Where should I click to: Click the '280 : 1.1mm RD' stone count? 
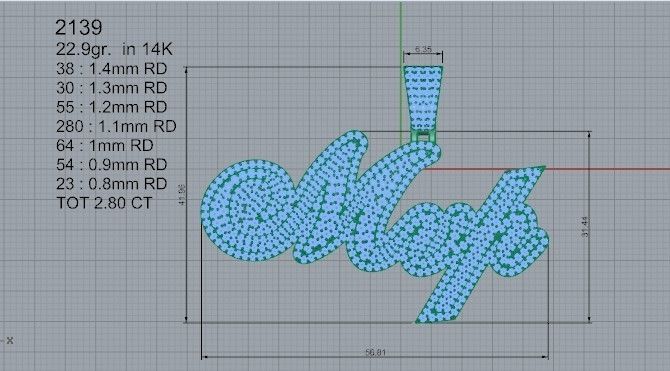(x=116, y=127)
